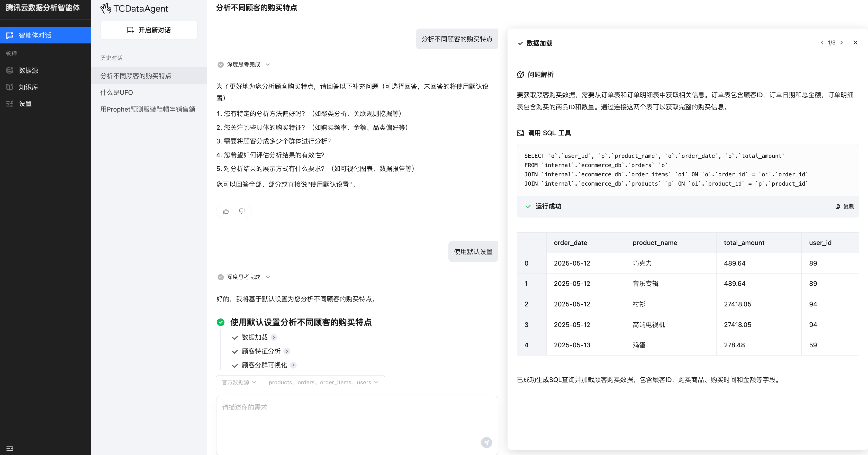
Task: Expand the second 深度思考完成 chevron
Action: pos(268,277)
